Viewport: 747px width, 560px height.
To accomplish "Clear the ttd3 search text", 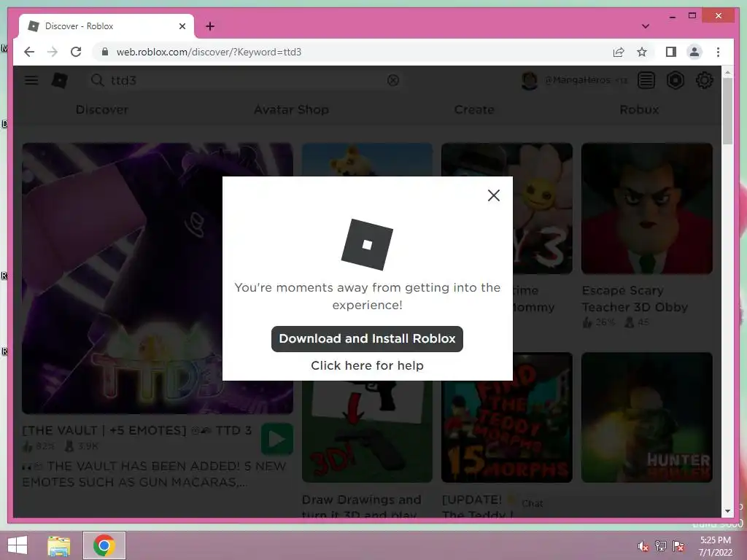I will point(393,80).
